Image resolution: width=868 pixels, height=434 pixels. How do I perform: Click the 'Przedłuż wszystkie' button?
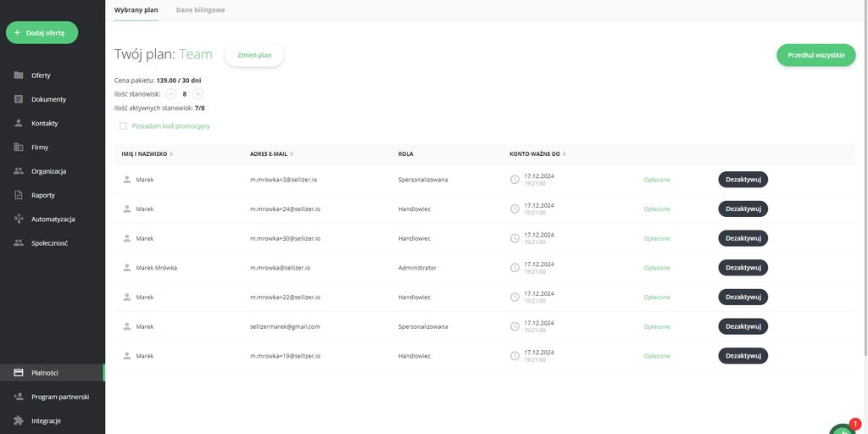coord(816,55)
